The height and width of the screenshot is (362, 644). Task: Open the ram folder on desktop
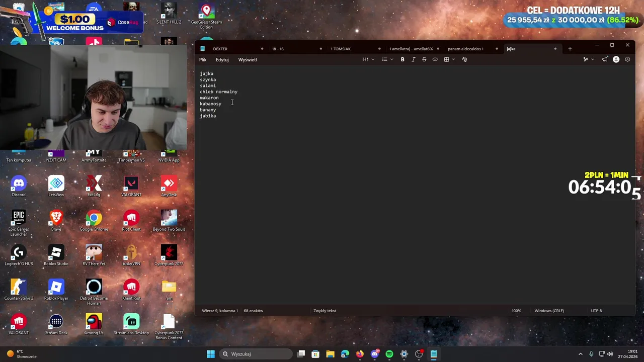tap(169, 290)
